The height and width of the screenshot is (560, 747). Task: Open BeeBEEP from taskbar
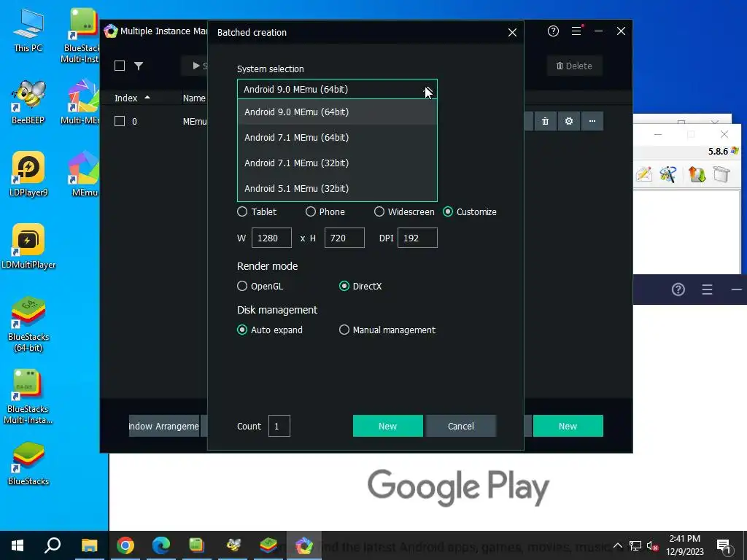point(233,545)
